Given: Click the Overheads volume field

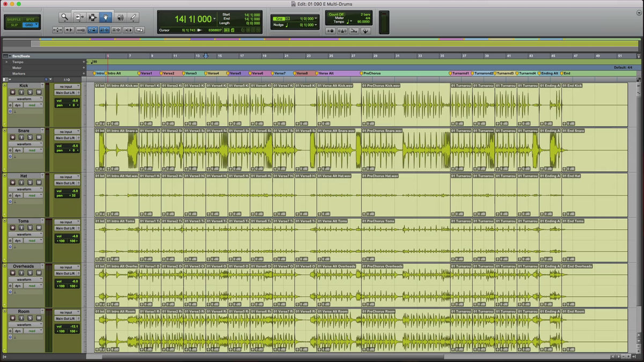Looking at the screenshot, I should pyautogui.click(x=68, y=281).
